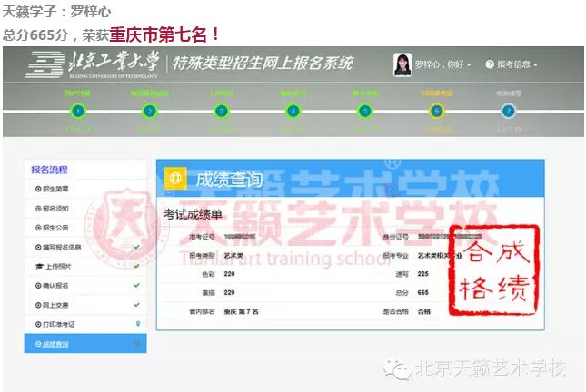Click the WeChat icon near 北京天籁艺术学校
The width and height of the screenshot is (586, 392).
tap(397, 367)
